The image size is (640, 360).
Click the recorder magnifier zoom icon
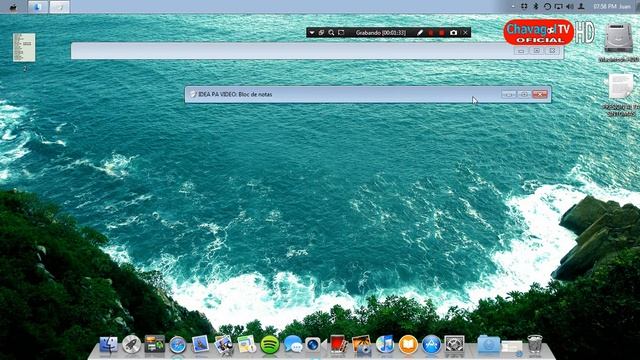(x=331, y=33)
